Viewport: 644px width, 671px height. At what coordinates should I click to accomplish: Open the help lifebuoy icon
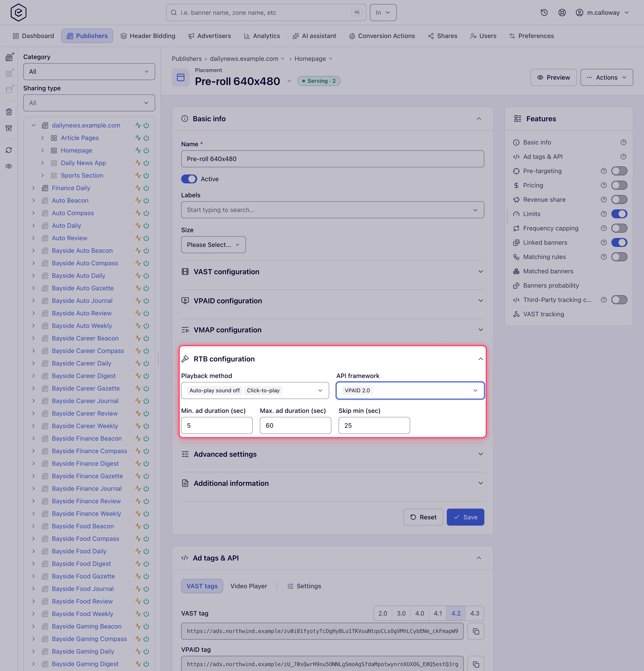click(562, 13)
